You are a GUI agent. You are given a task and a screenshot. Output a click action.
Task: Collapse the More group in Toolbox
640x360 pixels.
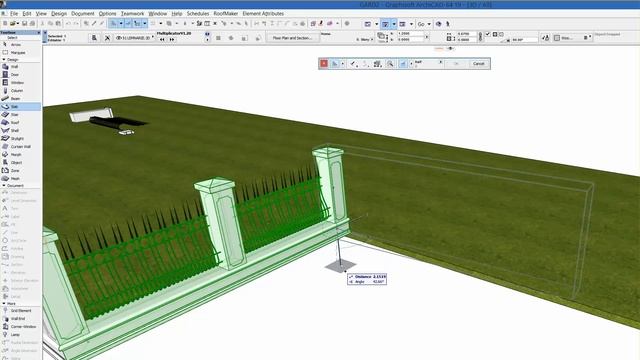click(4, 304)
